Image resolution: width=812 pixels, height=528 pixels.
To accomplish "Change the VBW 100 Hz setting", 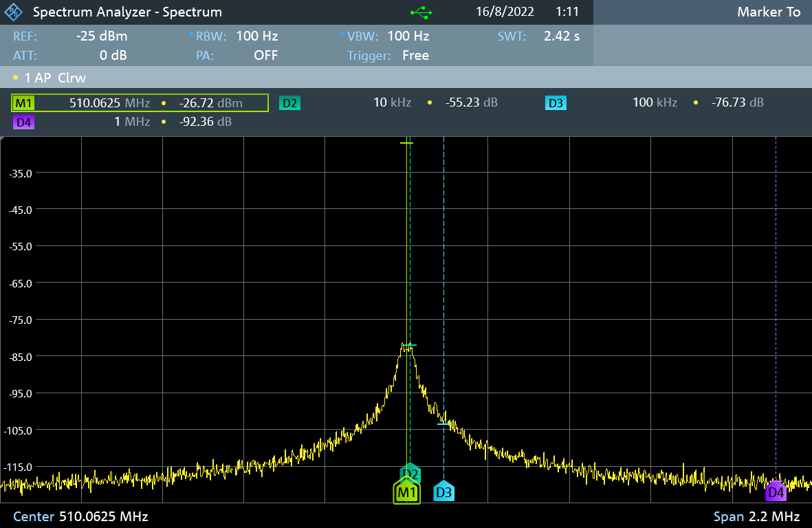I will [x=408, y=36].
